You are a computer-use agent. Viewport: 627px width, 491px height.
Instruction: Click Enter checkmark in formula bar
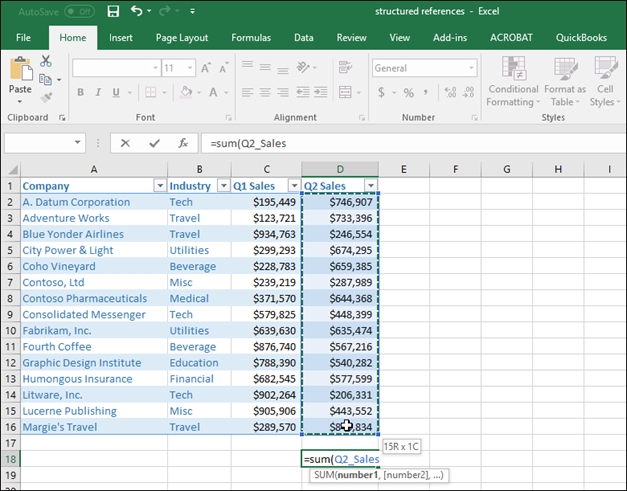(154, 143)
